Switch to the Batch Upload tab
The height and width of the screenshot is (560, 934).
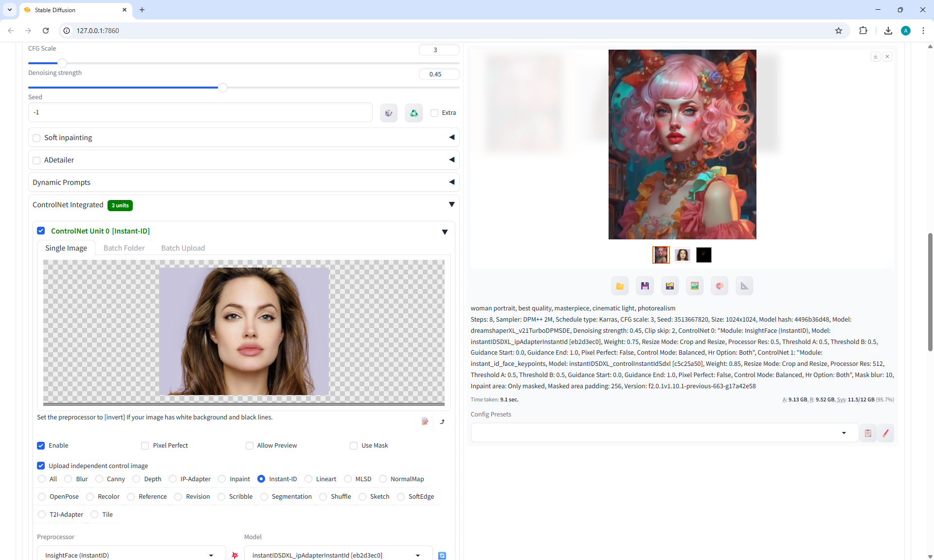pos(183,248)
